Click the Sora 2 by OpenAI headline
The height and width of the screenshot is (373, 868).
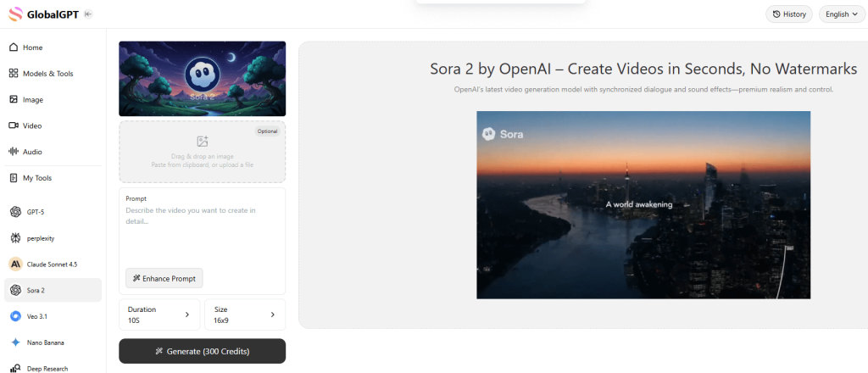tap(643, 70)
